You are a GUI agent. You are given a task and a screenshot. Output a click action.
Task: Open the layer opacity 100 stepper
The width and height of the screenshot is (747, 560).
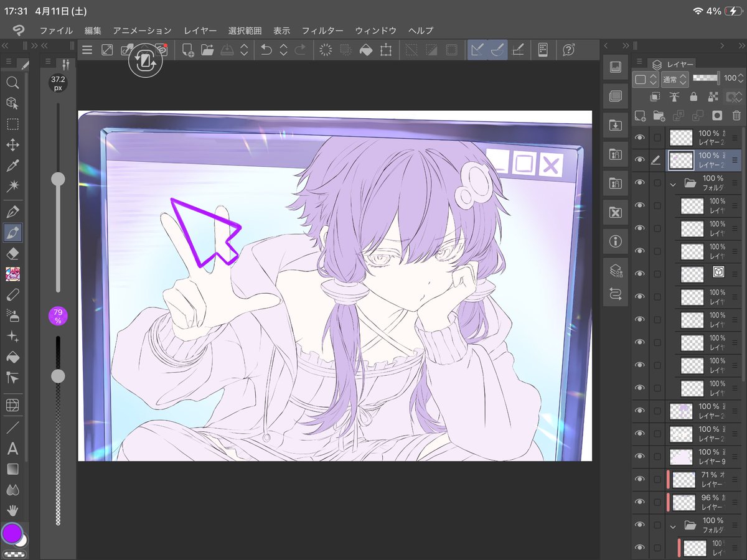(x=741, y=79)
